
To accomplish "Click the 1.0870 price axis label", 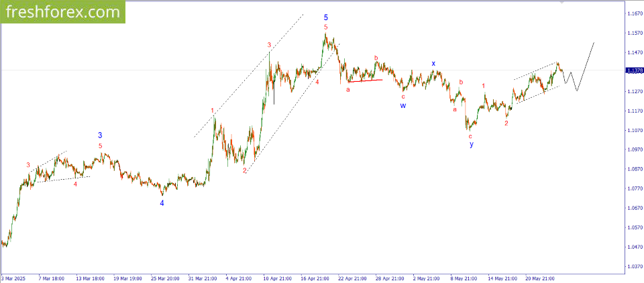I will (635, 169).
